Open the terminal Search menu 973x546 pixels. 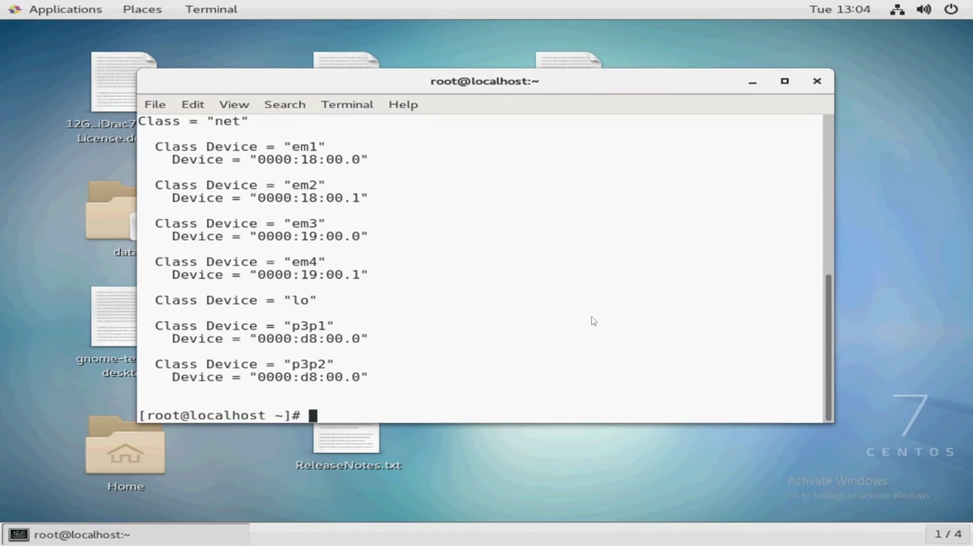pos(285,104)
